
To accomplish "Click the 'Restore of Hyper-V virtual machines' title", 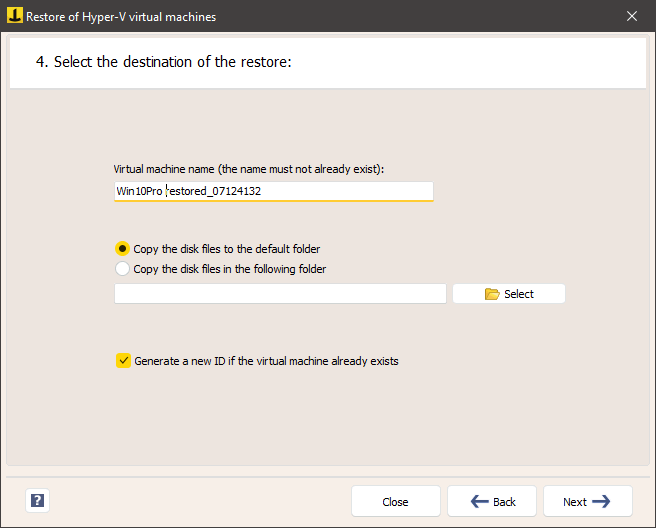I will (121, 17).
